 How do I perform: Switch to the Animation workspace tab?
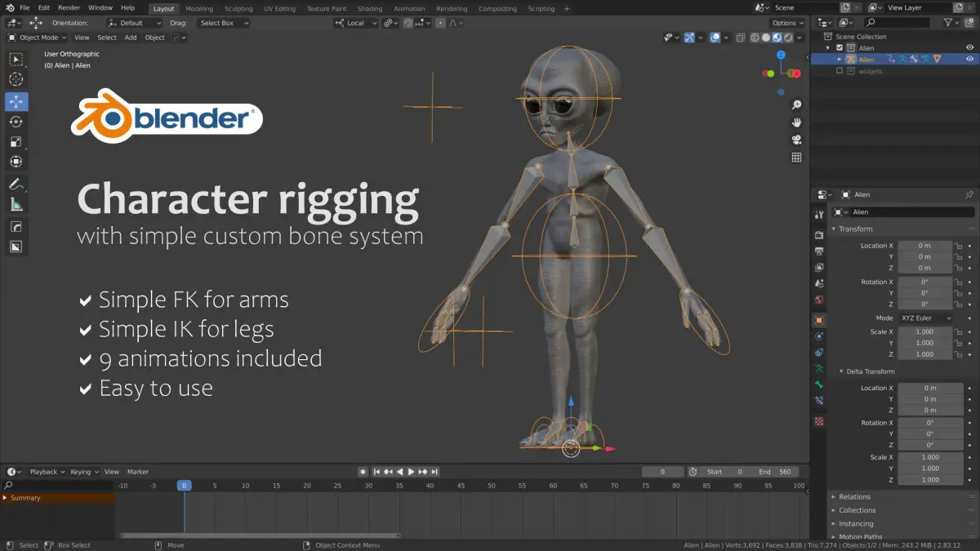pyautogui.click(x=409, y=9)
